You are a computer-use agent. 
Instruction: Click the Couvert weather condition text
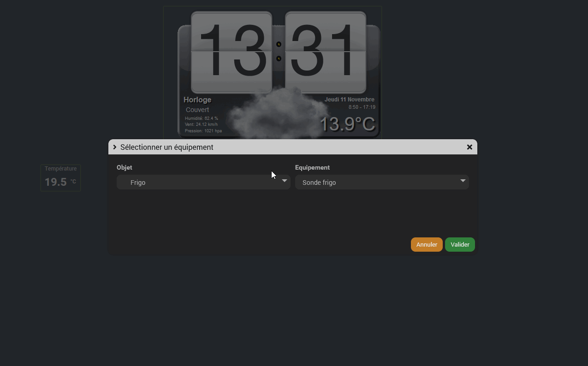coord(197,110)
